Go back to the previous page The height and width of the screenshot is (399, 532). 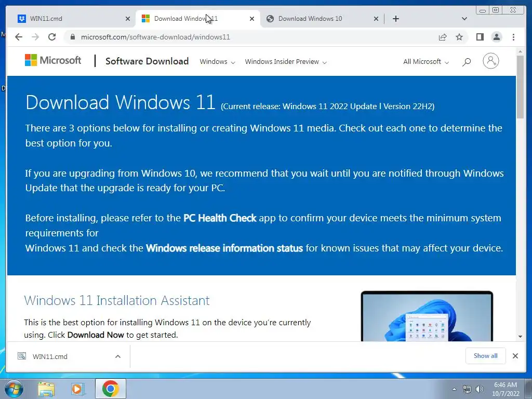[x=19, y=37]
